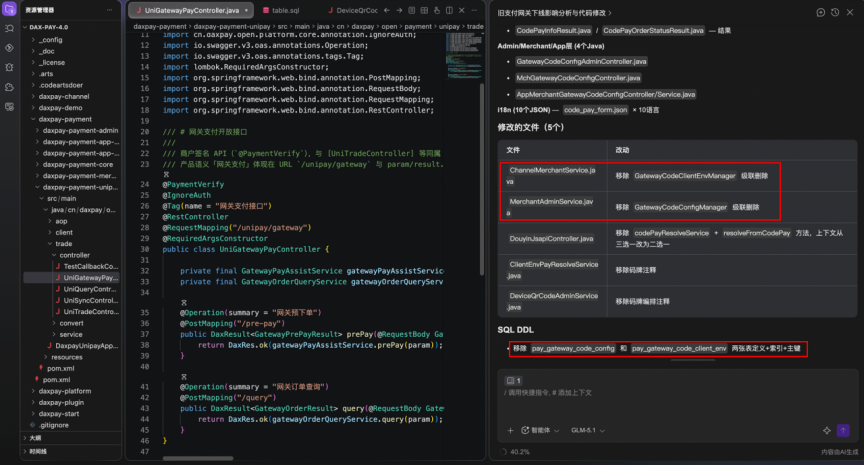The image size is (864, 466).
Task: Click 'unipay' breadcrumb segment
Action: click(x=450, y=26)
